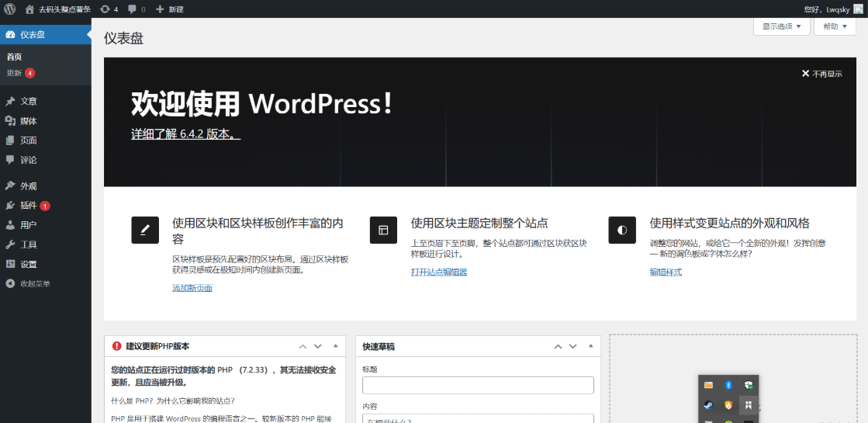The height and width of the screenshot is (423, 868).
Task: Go to 首页 submenu item
Action: click(15, 57)
